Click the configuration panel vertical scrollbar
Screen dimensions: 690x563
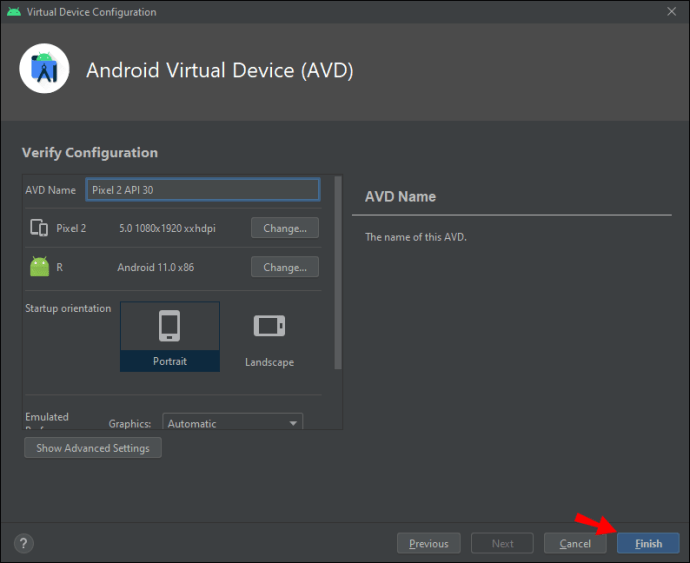[x=338, y=273]
